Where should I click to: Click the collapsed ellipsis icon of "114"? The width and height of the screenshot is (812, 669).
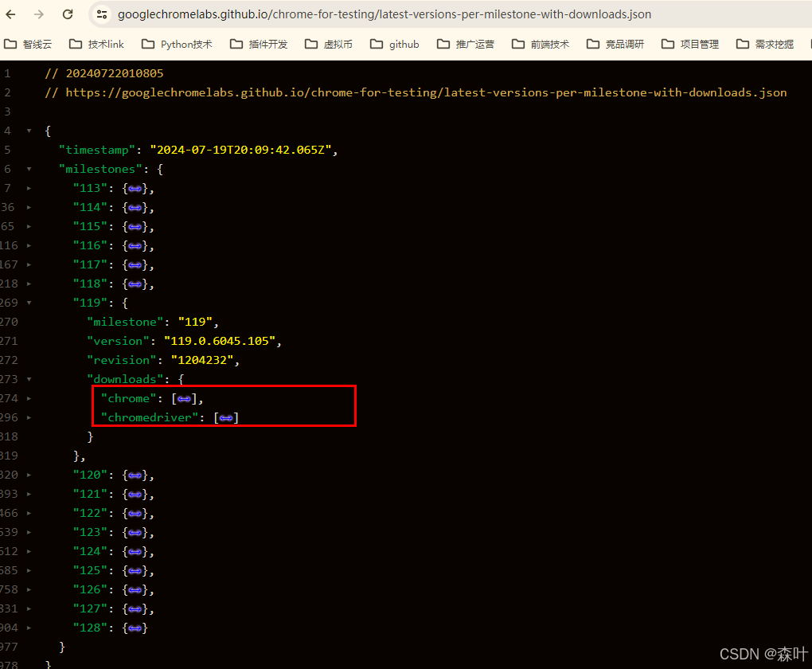tap(135, 208)
